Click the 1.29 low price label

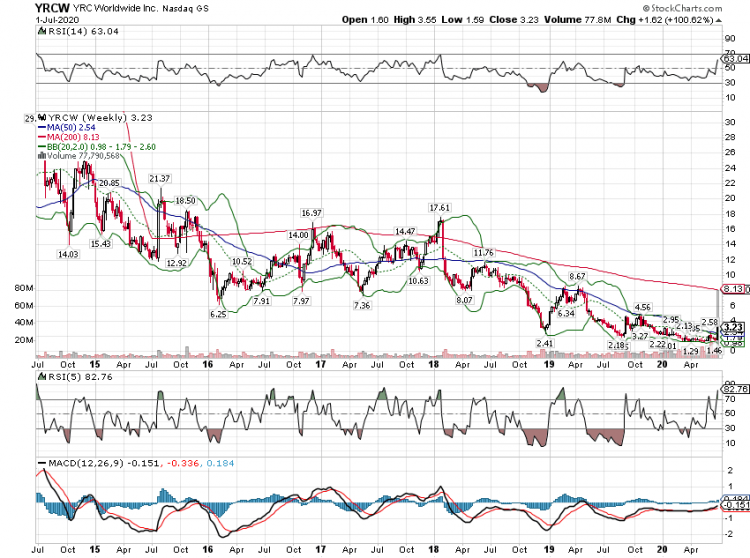pos(690,351)
